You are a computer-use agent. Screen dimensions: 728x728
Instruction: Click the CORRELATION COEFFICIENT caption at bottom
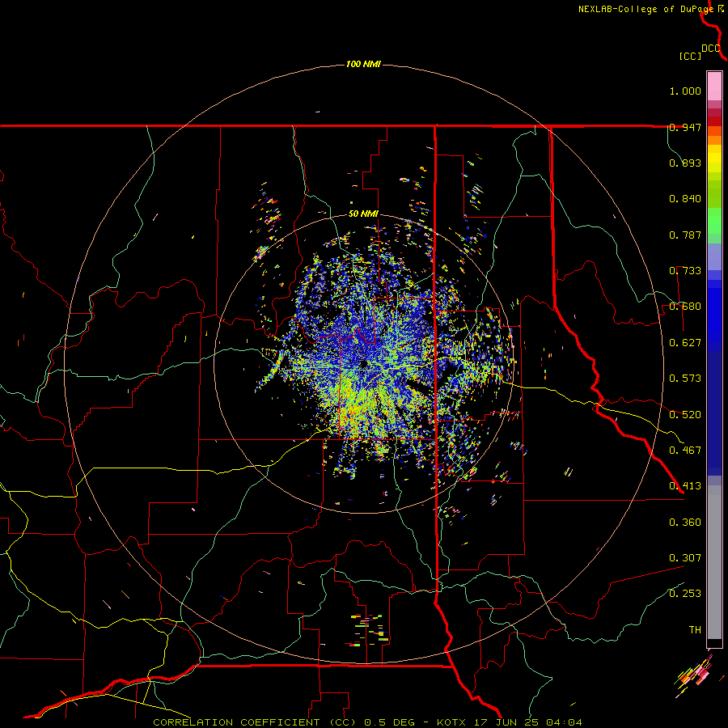click(x=367, y=722)
